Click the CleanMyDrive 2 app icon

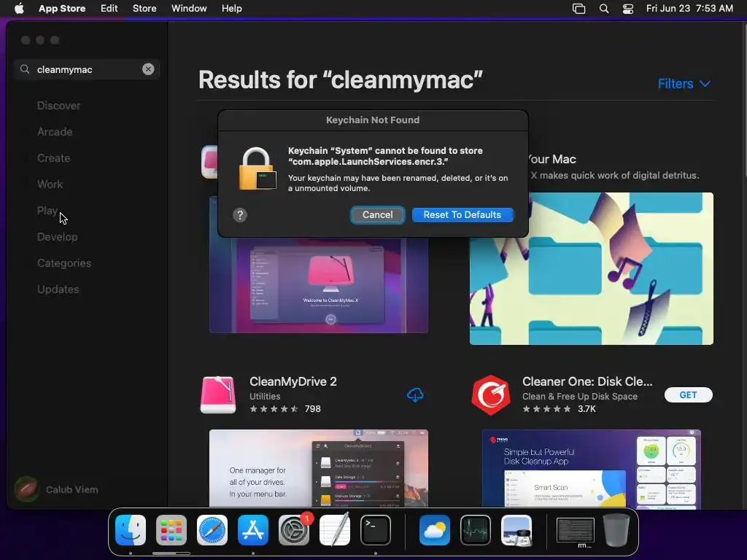coord(218,394)
